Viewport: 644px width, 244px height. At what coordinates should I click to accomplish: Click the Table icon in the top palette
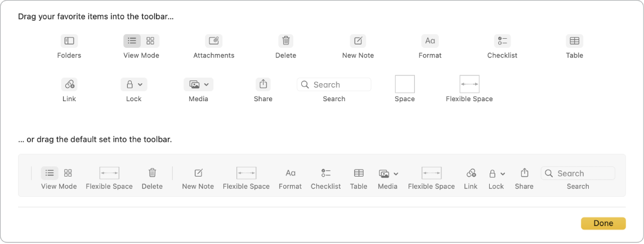tap(574, 41)
